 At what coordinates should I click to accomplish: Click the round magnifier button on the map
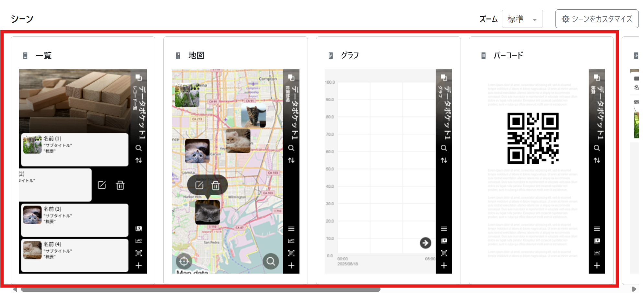[271, 261]
